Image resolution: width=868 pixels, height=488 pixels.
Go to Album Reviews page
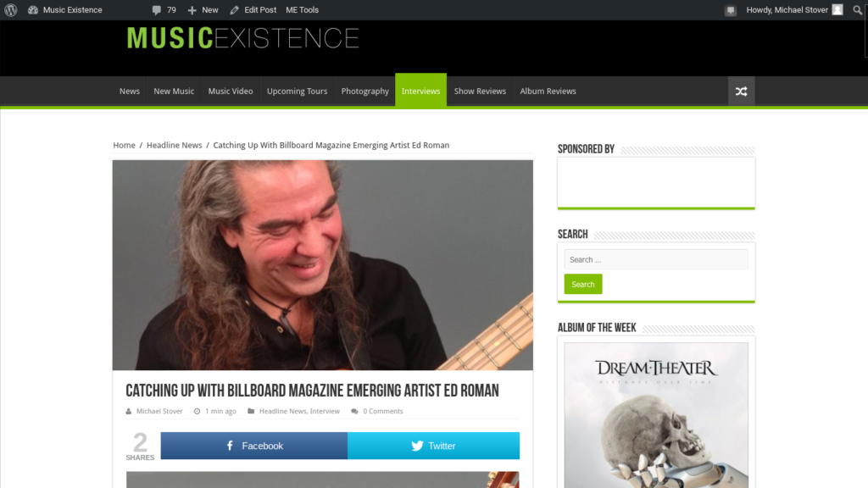[548, 91]
